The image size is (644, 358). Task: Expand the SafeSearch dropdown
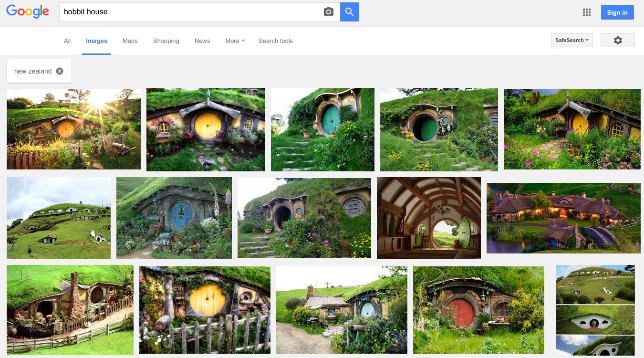click(x=571, y=41)
